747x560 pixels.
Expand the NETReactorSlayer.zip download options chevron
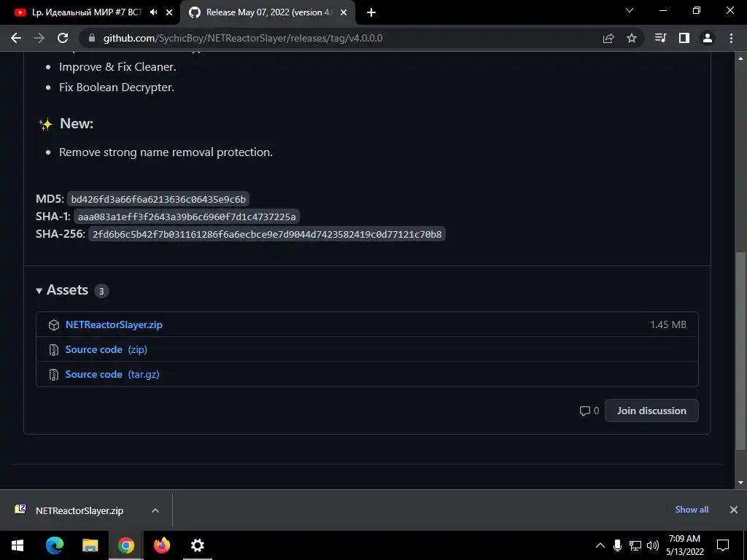[155, 510]
